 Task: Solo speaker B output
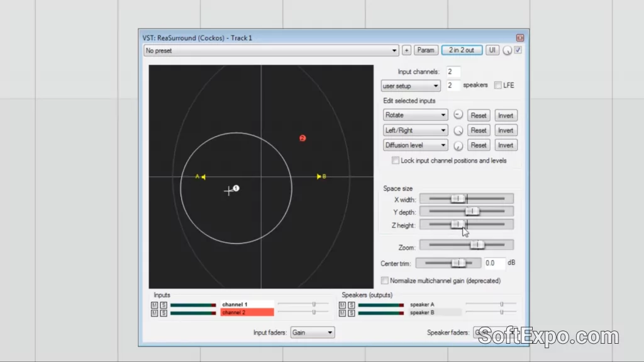[x=351, y=313]
